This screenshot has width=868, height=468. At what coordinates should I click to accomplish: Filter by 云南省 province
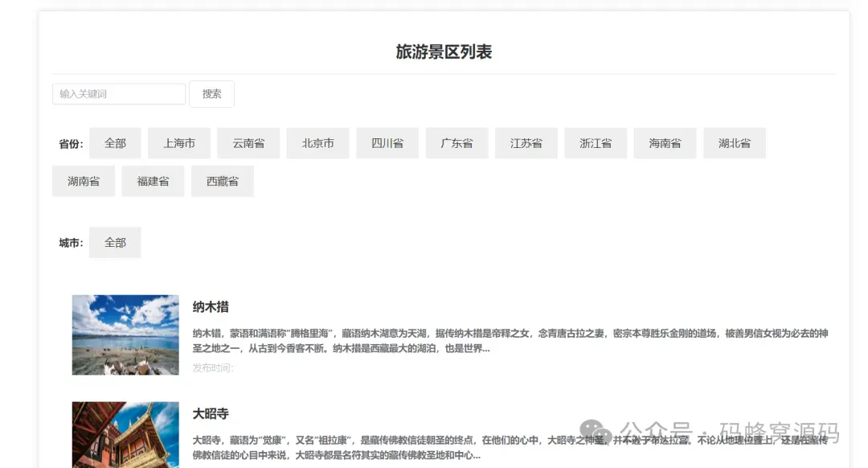[x=248, y=143]
